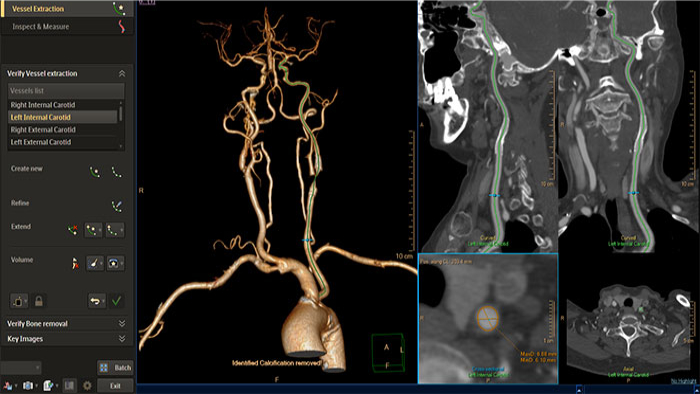Open the camera snapshot tool

[28, 386]
